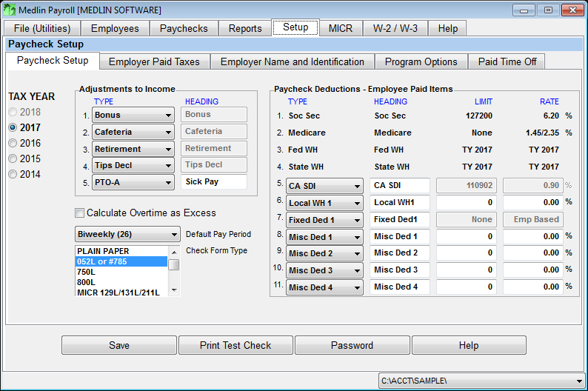Open the Paid Time Off sub-tab
Image resolution: width=588 pixels, height=391 pixels.
(x=507, y=62)
